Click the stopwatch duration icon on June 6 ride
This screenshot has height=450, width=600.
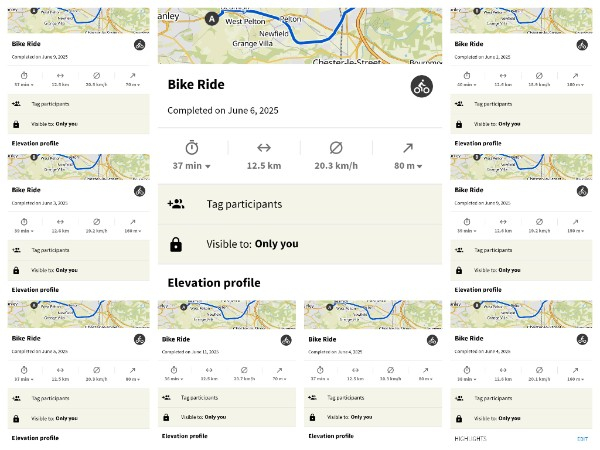[192, 148]
